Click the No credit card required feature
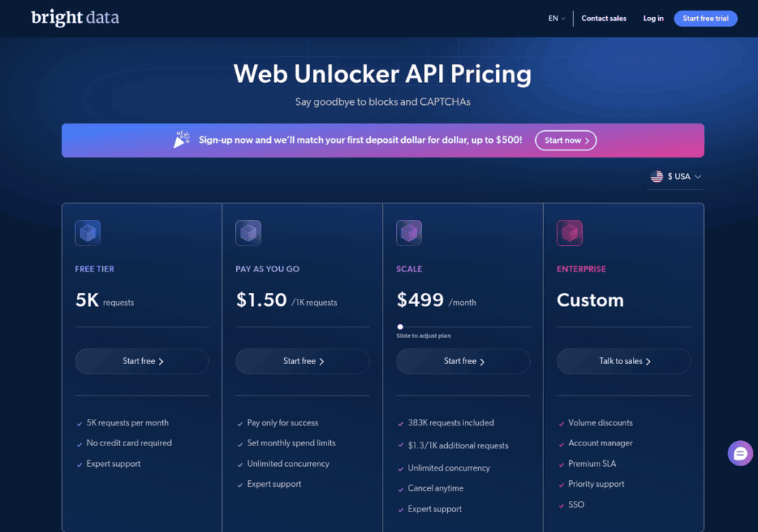 [129, 443]
